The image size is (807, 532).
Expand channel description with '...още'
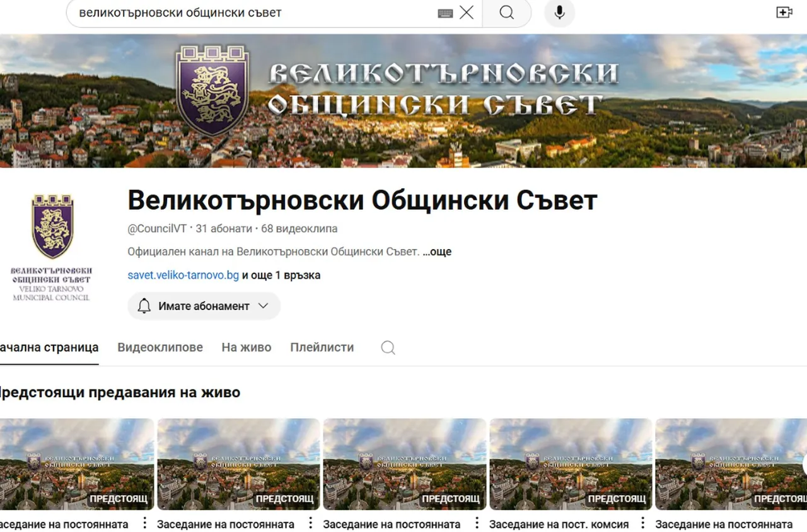[437, 252]
